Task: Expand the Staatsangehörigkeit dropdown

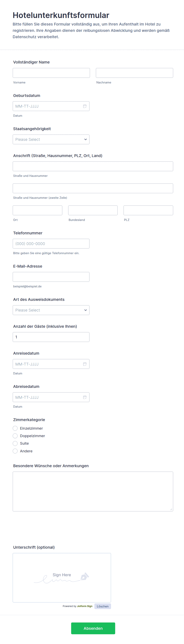Action: (x=51, y=139)
